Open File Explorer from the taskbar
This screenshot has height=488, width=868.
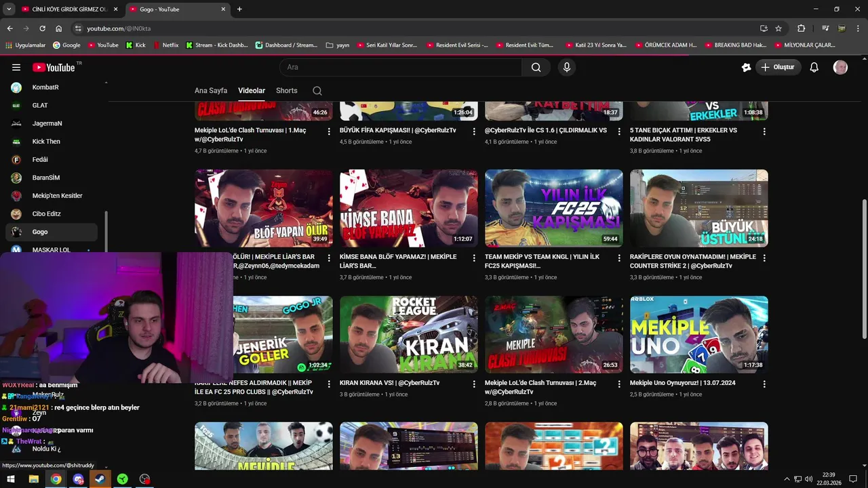[33, 479]
